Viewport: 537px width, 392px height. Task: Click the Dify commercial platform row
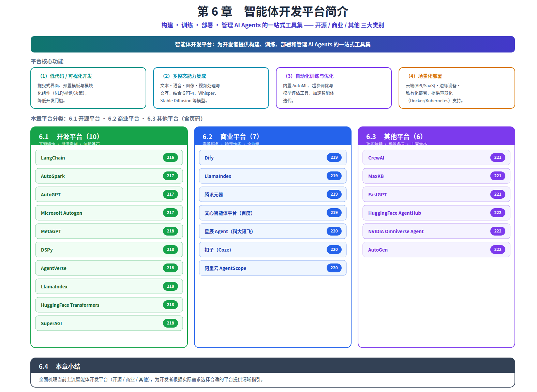(x=273, y=157)
